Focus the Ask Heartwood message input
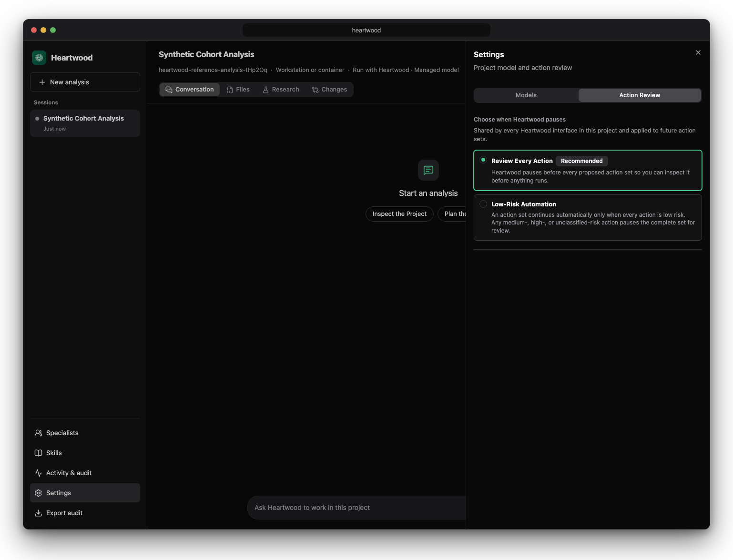Viewport: 733px width, 560px height. [x=356, y=508]
